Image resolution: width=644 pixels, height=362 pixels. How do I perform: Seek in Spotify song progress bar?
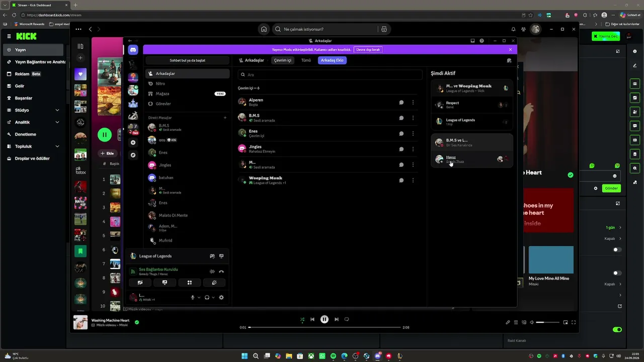click(325, 327)
